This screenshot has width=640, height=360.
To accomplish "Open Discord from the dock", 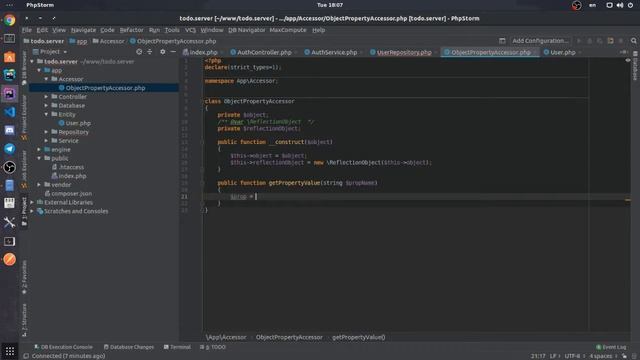I will click(9, 130).
